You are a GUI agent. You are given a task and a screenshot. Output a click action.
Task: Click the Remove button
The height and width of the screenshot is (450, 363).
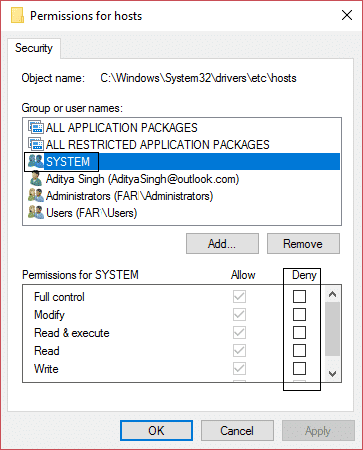[303, 244]
